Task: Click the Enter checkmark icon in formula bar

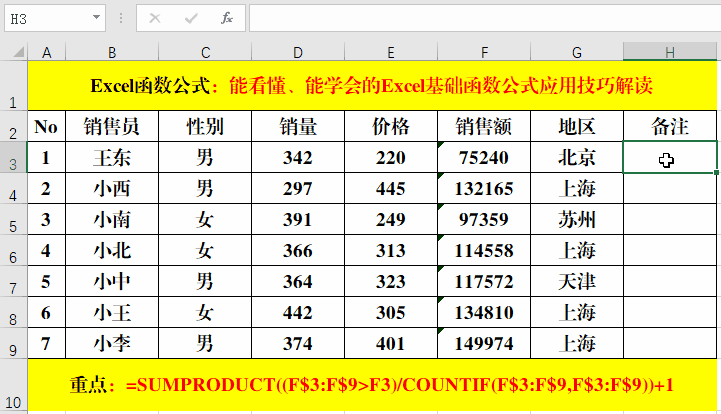Action: [191, 18]
